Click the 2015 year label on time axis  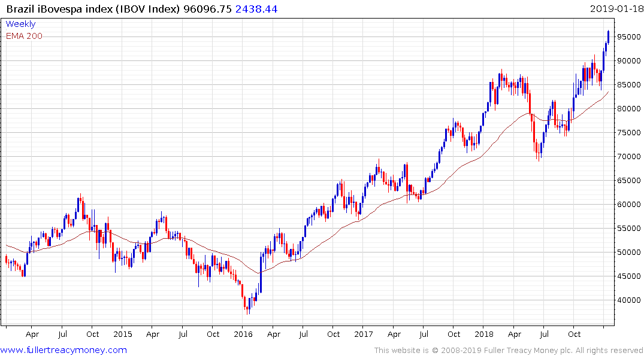click(122, 334)
